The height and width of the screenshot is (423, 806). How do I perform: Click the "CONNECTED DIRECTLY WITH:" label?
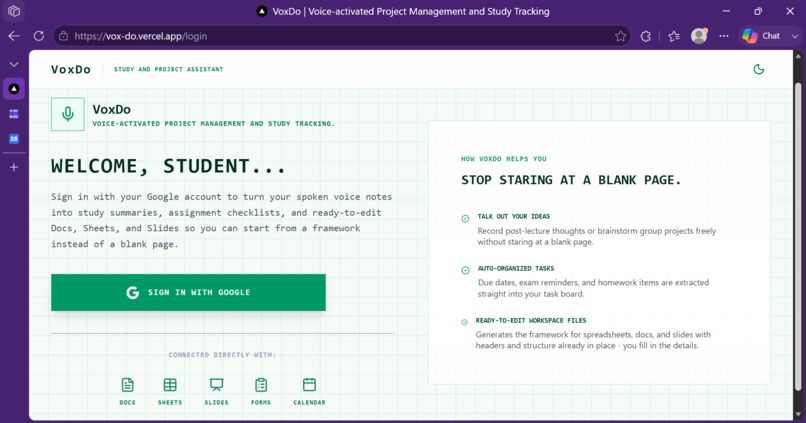[x=222, y=355]
